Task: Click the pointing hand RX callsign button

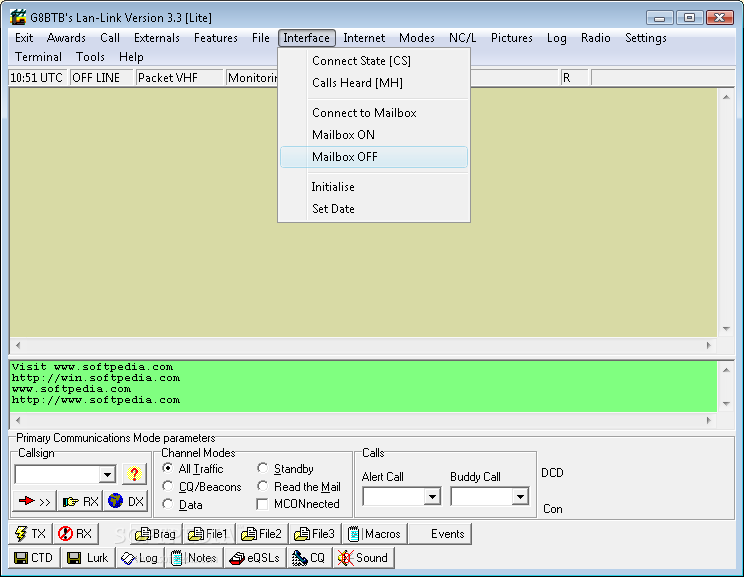Action: tap(80, 501)
